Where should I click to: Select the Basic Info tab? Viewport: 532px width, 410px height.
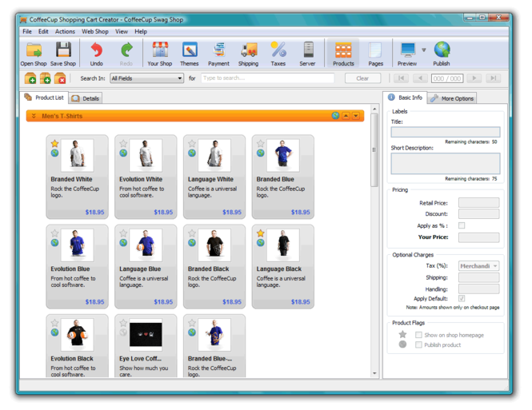click(405, 98)
